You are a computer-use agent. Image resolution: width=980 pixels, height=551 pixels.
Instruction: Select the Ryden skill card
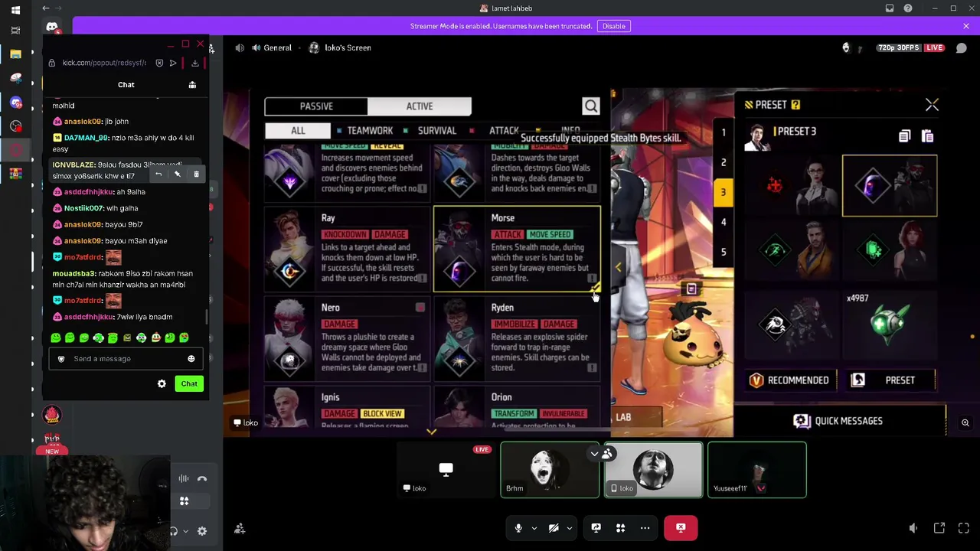517,338
